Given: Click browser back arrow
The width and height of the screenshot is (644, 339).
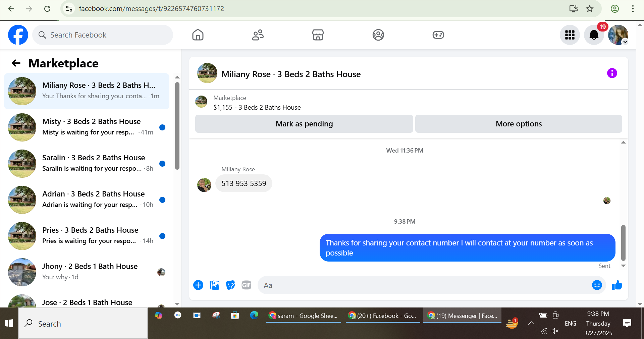Looking at the screenshot, I should [11, 9].
